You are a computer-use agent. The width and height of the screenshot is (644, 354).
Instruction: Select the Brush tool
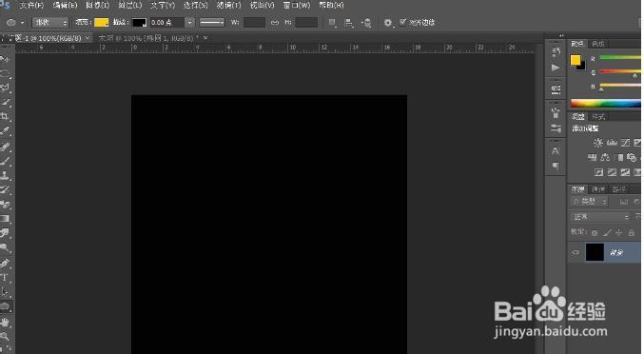(5, 161)
